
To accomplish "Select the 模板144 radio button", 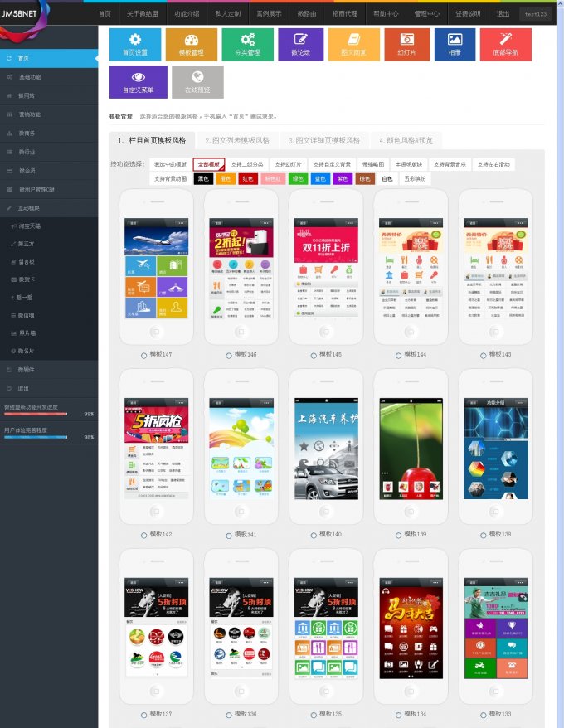I will (x=399, y=356).
